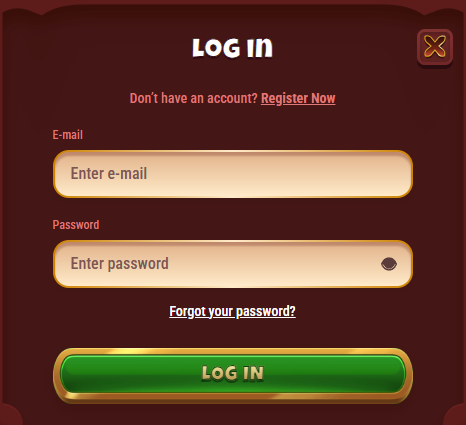
Task: Begin password recovery via the forgot link
Action: pyautogui.click(x=232, y=311)
